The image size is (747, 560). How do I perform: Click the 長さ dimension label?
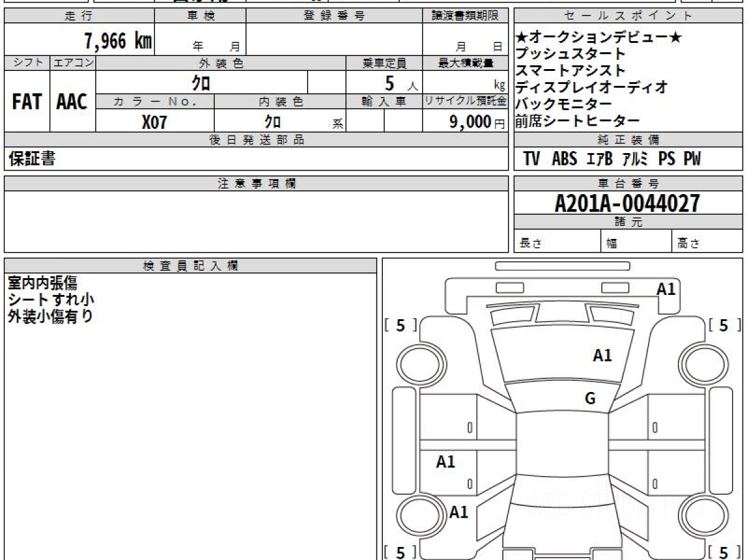tap(530, 244)
